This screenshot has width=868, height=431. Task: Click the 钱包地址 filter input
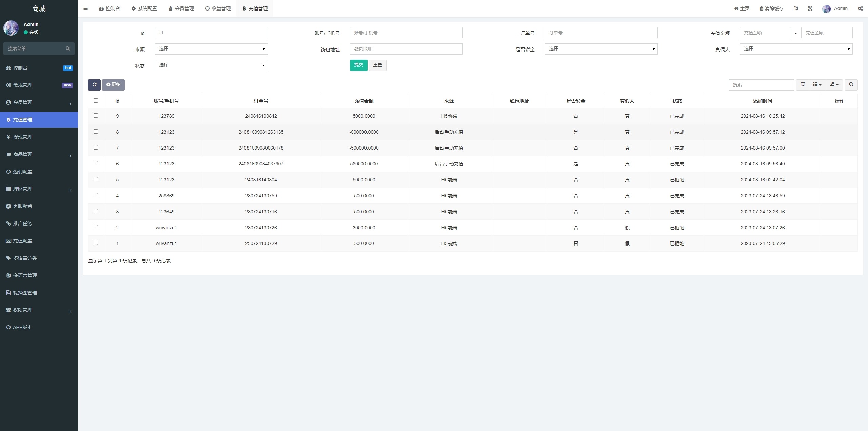click(406, 49)
